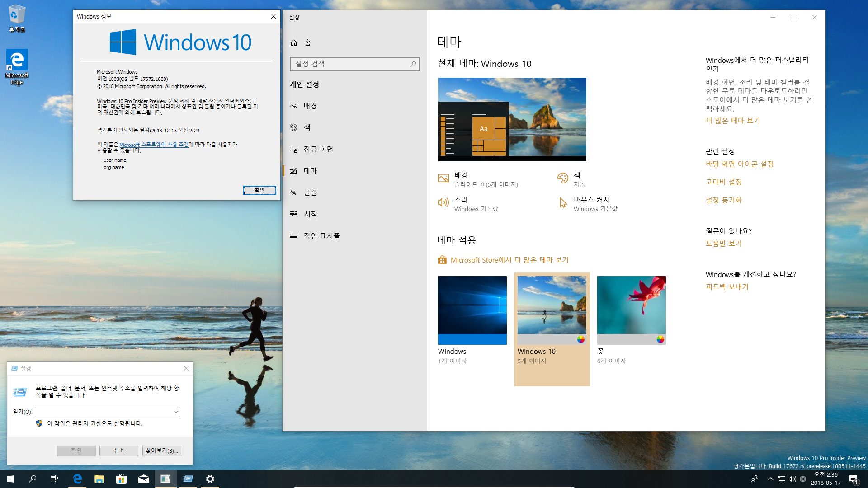Click the volume speaker tray icon
The image size is (868, 488).
(x=792, y=479)
